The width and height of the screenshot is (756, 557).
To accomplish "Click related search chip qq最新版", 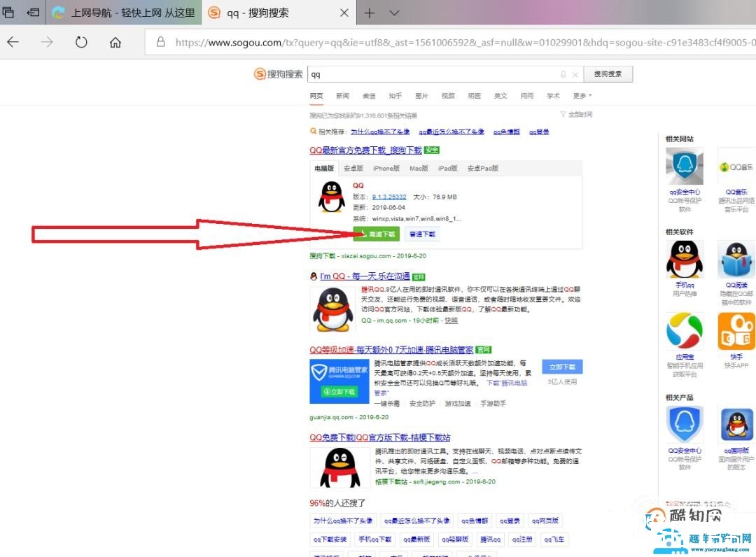I will (416, 540).
